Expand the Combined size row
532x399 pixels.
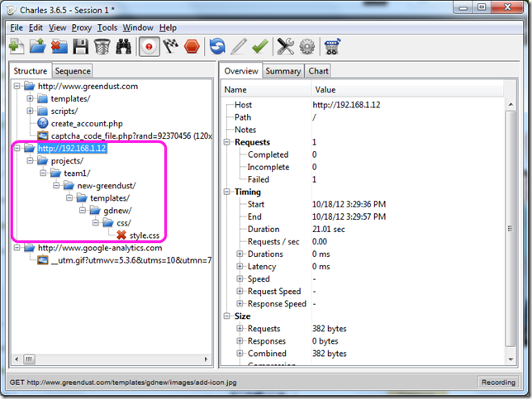(240, 354)
